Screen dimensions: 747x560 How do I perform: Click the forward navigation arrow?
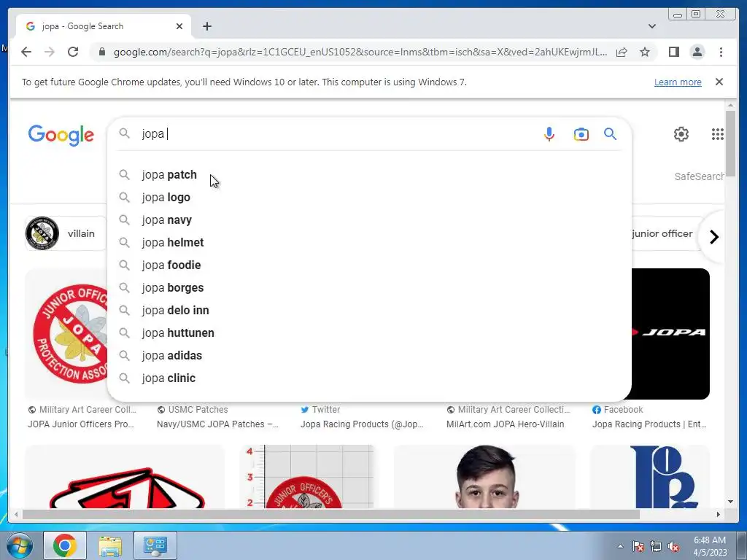tap(50, 52)
